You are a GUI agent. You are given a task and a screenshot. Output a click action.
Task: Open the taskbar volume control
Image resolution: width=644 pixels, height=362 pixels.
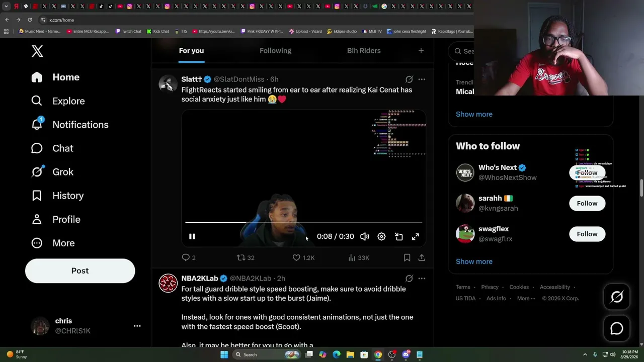[x=613, y=354]
